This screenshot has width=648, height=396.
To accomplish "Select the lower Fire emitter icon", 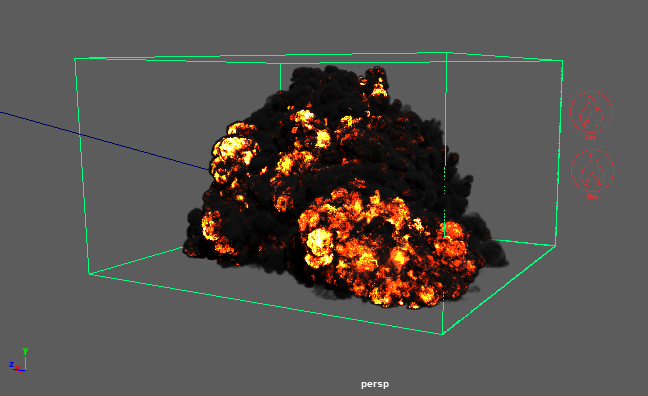I will coord(592,170).
